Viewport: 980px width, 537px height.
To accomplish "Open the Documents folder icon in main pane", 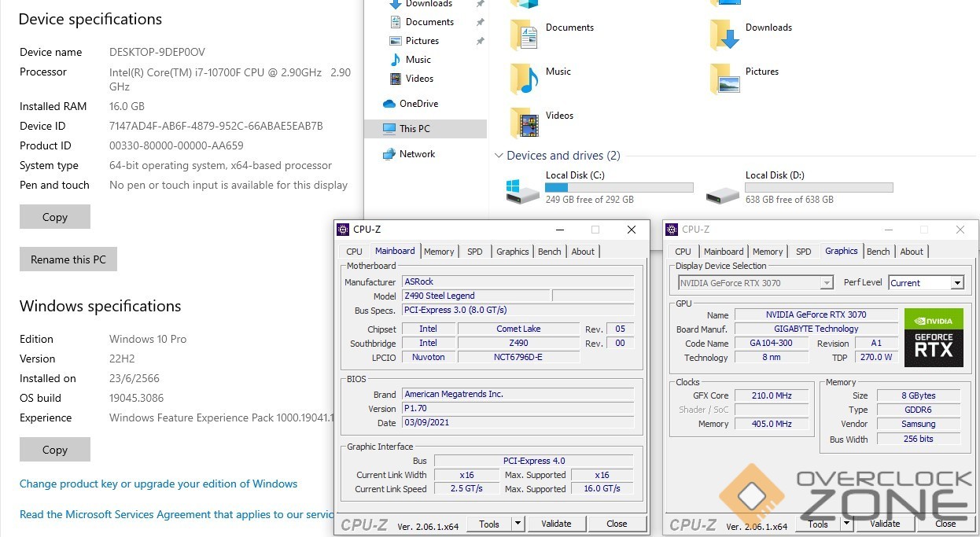I will (524, 35).
